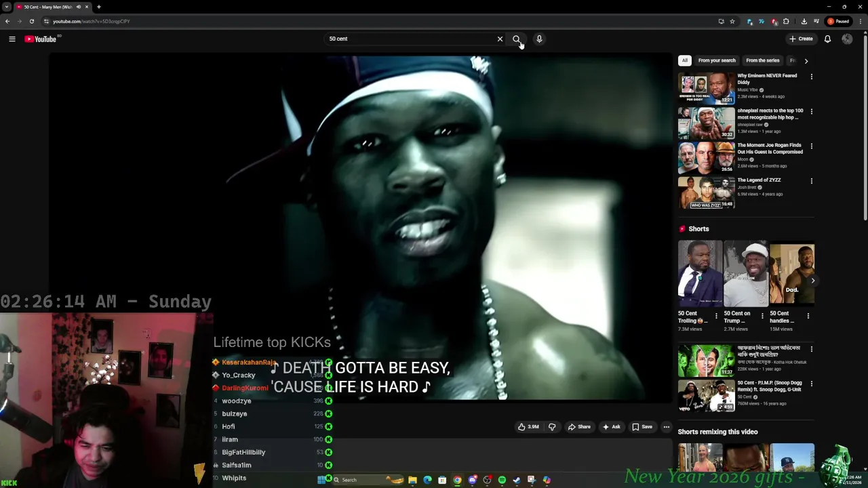Select the All filter chip

click(x=685, y=60)
